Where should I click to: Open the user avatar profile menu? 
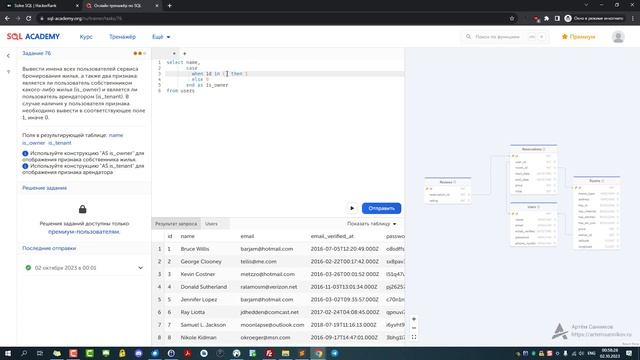tap(618, 37)
